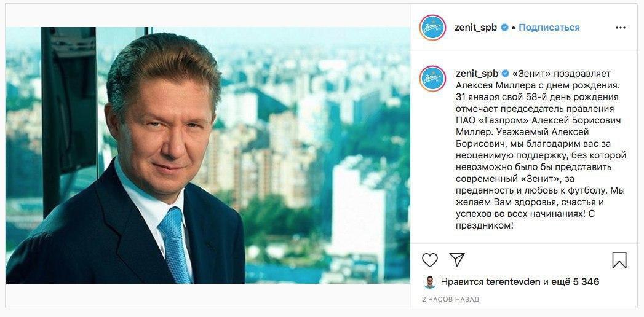
Task: View the list of 5 346 other likes
Action: (574, 282)
